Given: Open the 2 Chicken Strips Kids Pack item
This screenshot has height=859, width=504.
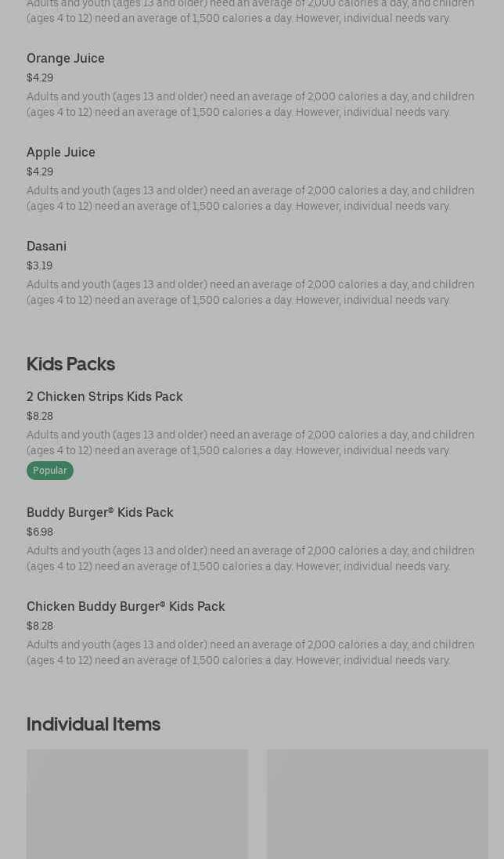Looking at the screenshot, I should coord(105,397).
